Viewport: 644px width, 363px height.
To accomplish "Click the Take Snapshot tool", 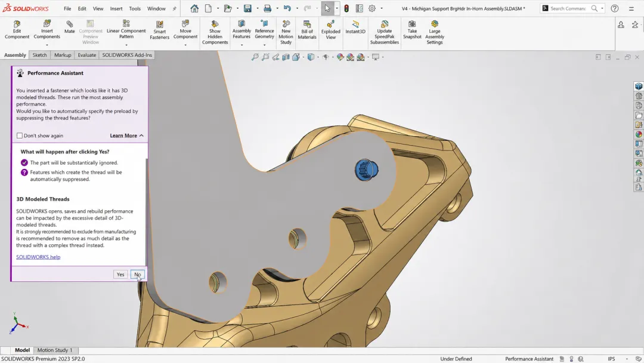I will (412, 30).
